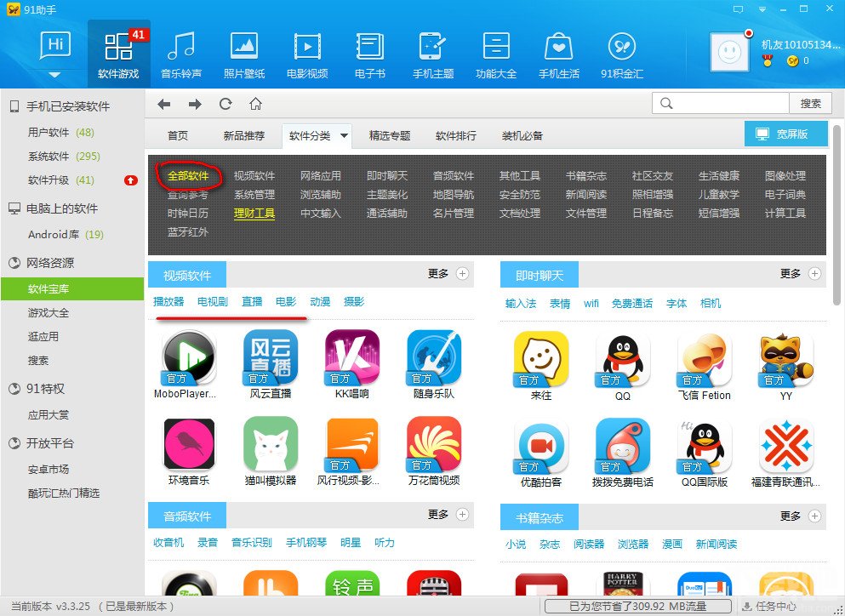Click the 搜索 search button
Image resolution: width=845 pixels, height=616 pixels.
810,104
